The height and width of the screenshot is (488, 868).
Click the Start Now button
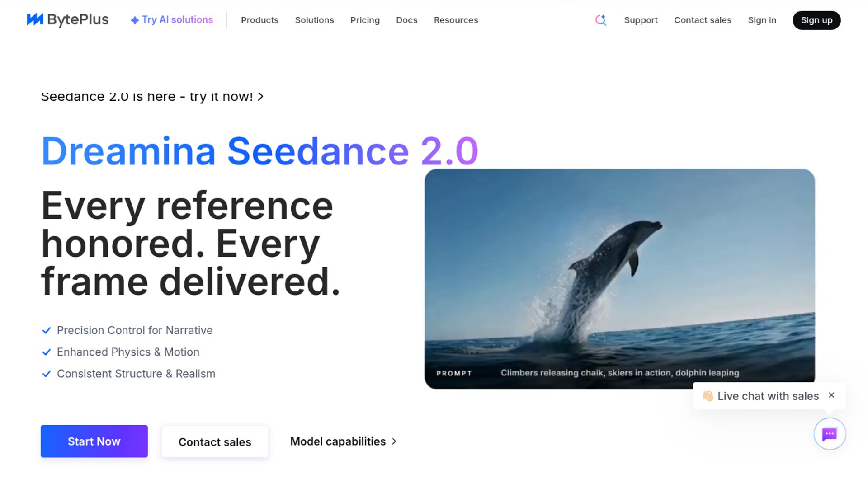point(94,441)
